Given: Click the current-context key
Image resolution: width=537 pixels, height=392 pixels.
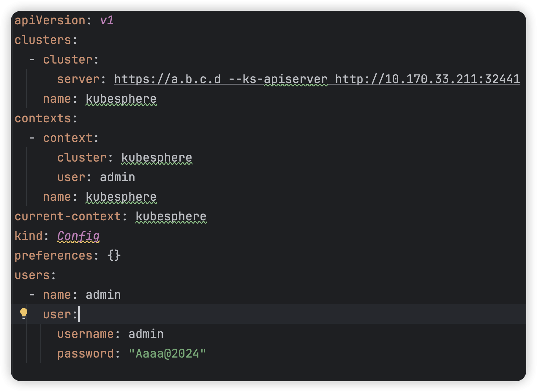Looking at the screenshot, I should click(x=68, y=216).
